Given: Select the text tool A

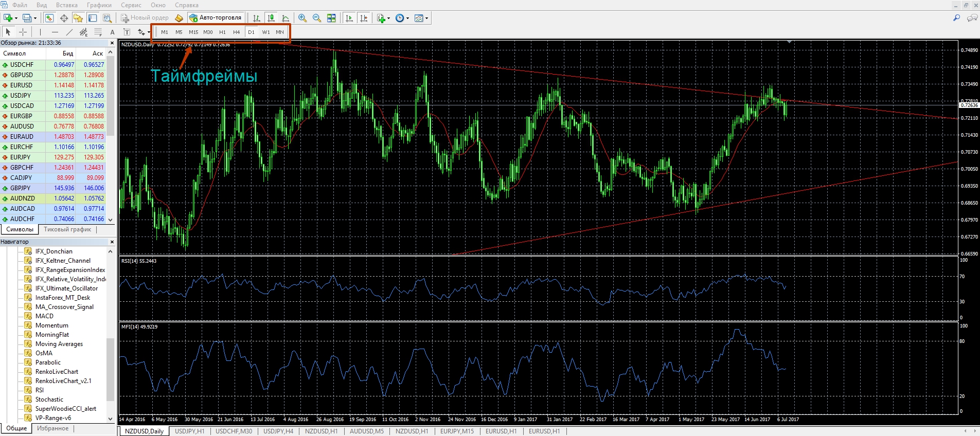Looking at the screenshot, I should [x=112, y=32].
